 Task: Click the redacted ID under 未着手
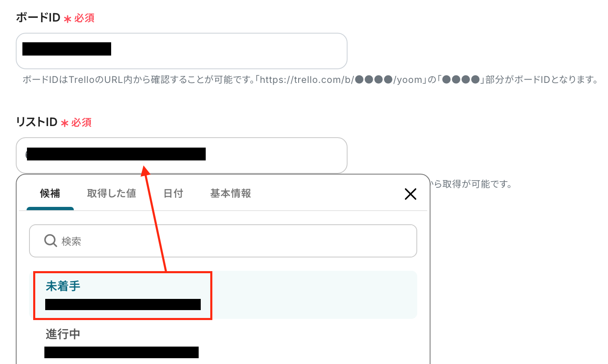coord(123,304)
